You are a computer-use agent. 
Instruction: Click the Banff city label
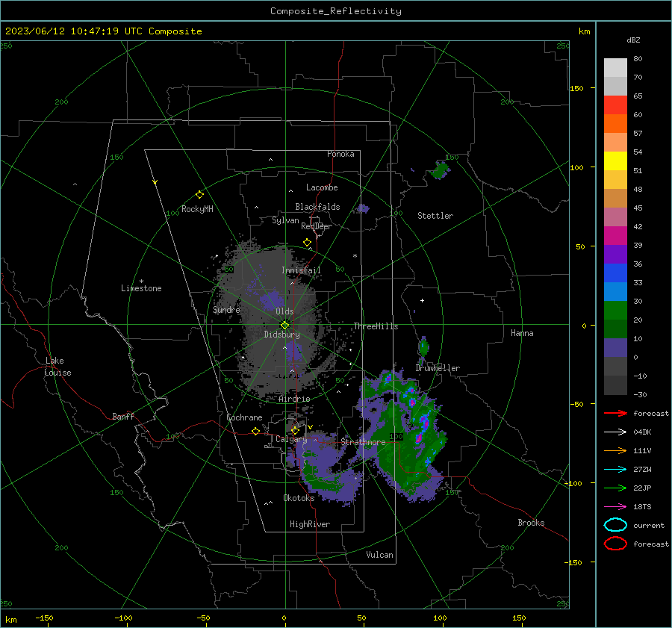[123, 417]
